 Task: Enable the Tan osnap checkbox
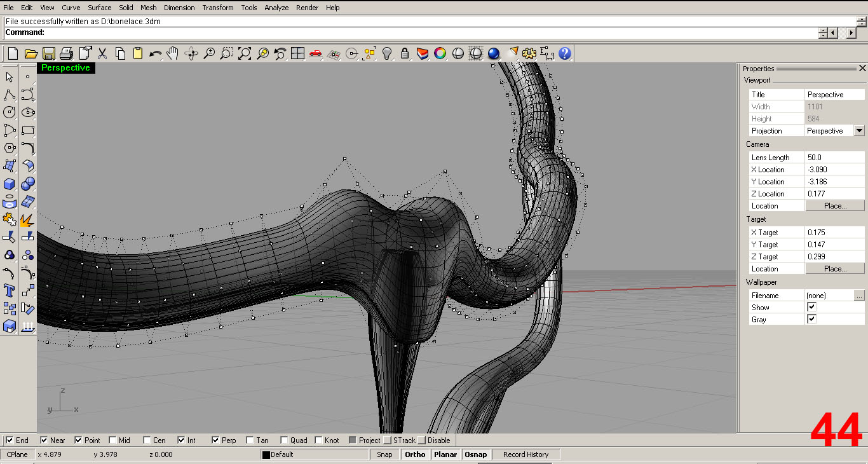(x=250, y=440)
